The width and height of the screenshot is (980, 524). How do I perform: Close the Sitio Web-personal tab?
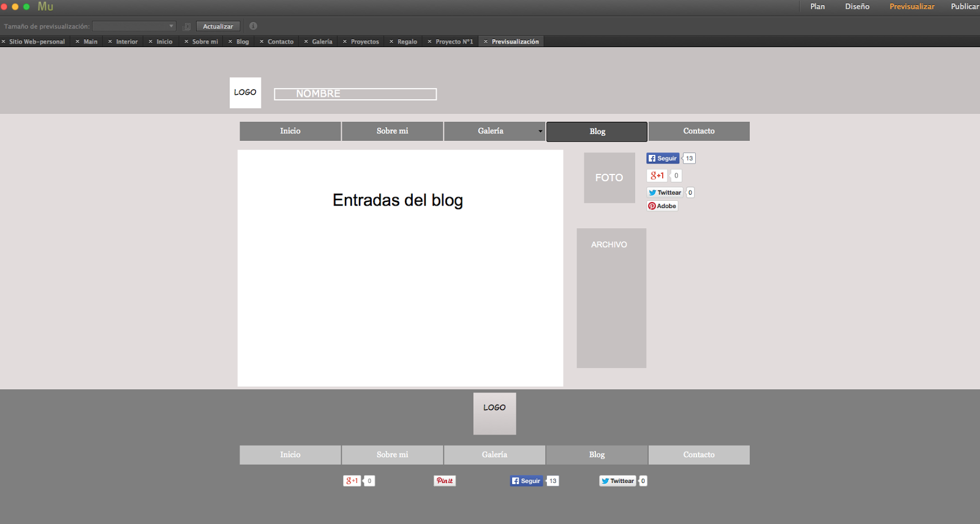tap(4, 42)
